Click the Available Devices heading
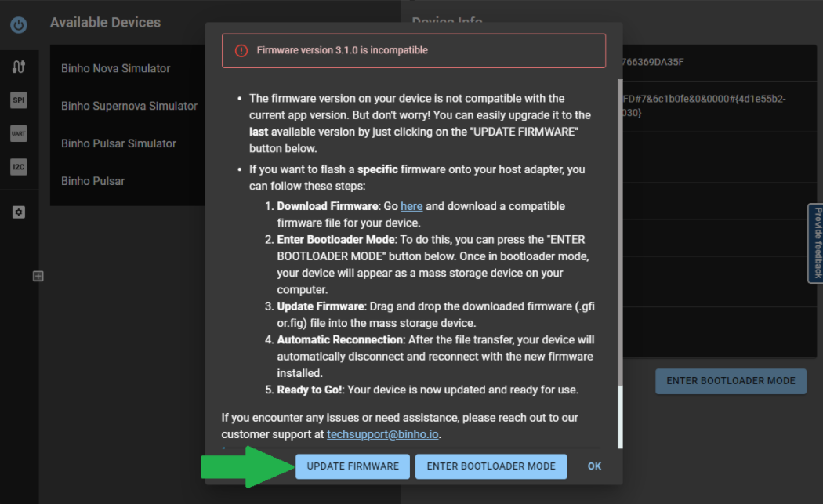 pos(106,23)
